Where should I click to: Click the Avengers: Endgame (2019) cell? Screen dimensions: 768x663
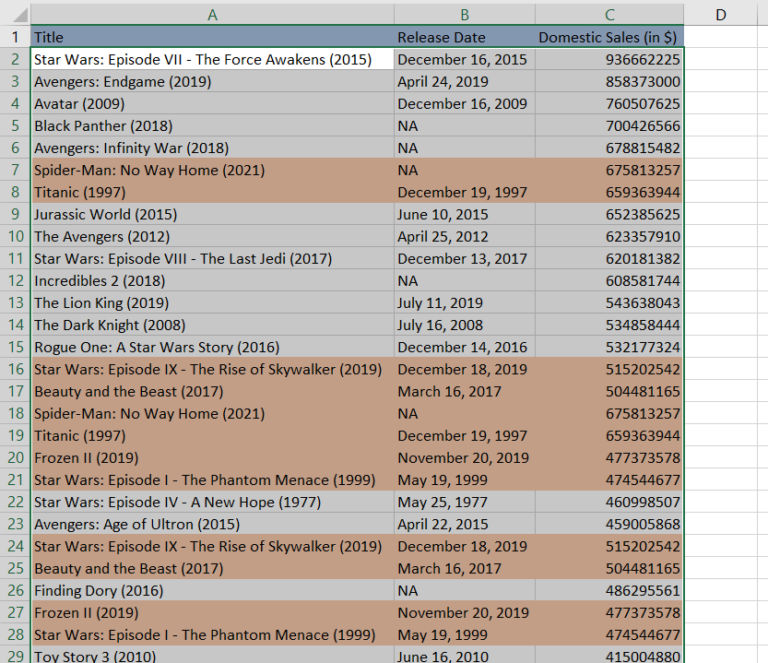[x=211, y=82]
